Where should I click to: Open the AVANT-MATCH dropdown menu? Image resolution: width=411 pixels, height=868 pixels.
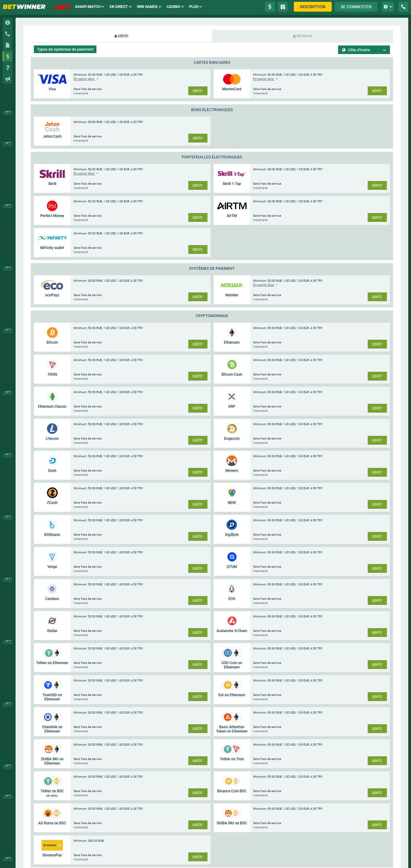point(90,7)
